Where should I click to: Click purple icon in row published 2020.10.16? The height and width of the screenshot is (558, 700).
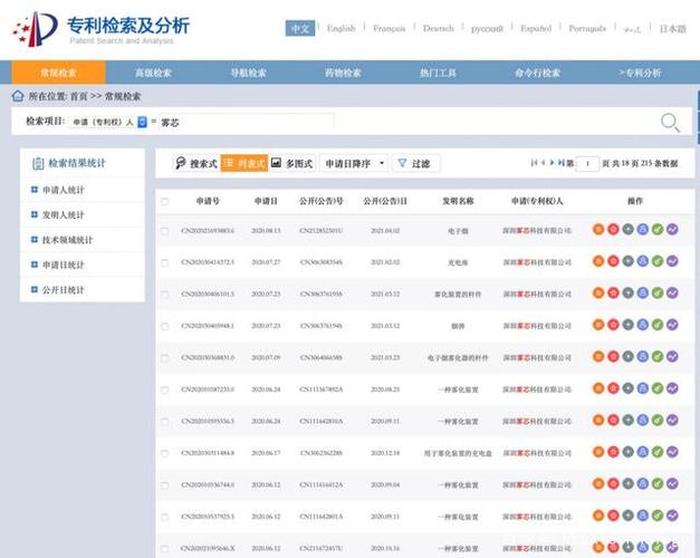[x=672, y=547]
